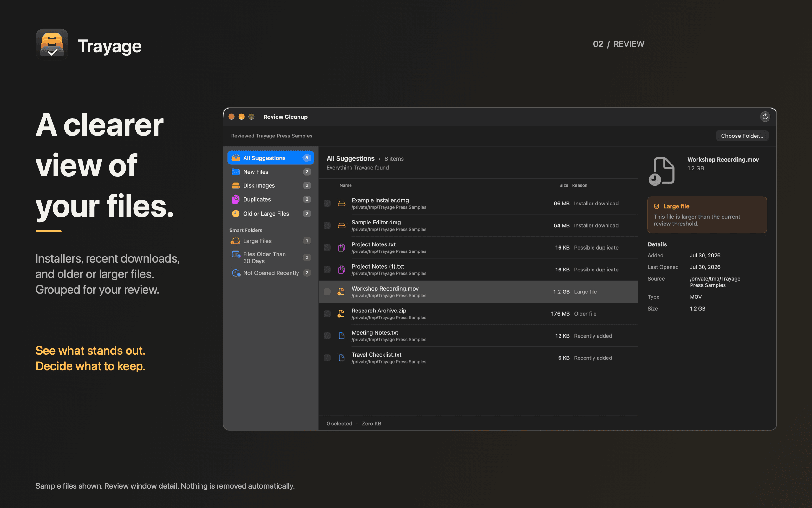The height and width of the screenshot is (508, 812).
Task: Click the Not Opened Recently clock icon
Action: tap(236, 273)
